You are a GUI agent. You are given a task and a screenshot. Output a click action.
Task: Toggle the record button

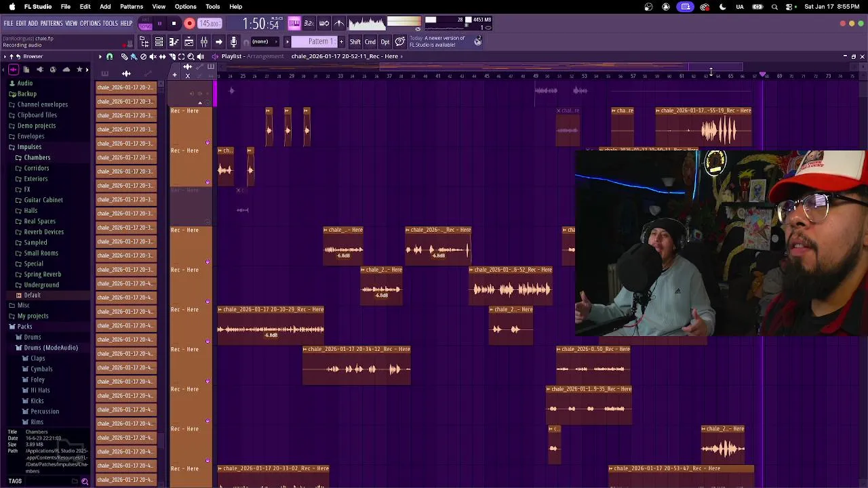[x=189, y=24]
